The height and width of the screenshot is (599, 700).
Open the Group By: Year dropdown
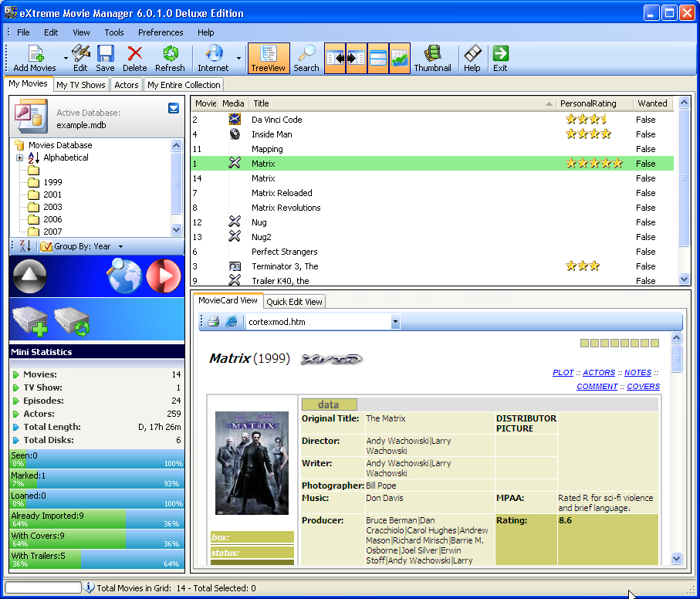click(82, 246)
